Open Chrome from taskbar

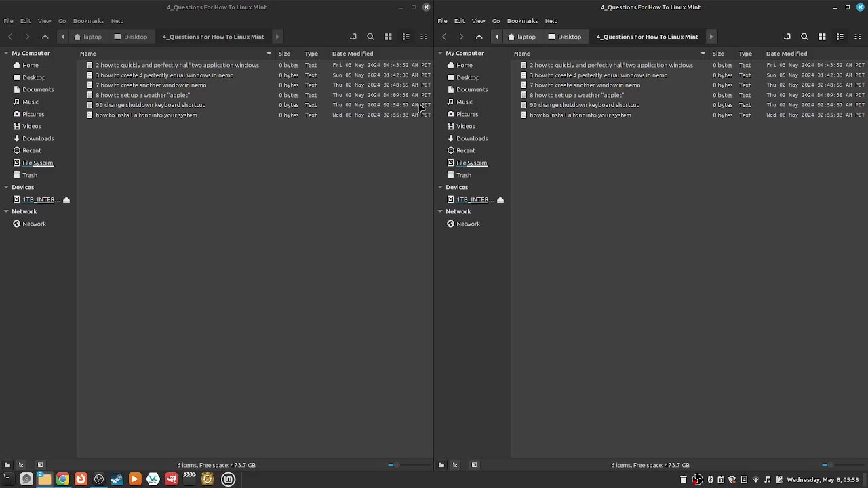tap(62, 479)
